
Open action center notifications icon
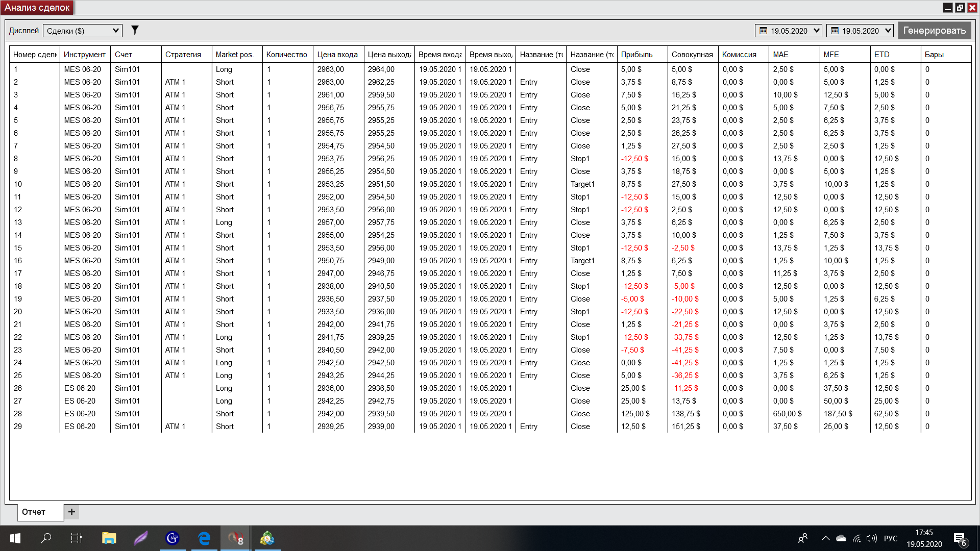point(960,539)
